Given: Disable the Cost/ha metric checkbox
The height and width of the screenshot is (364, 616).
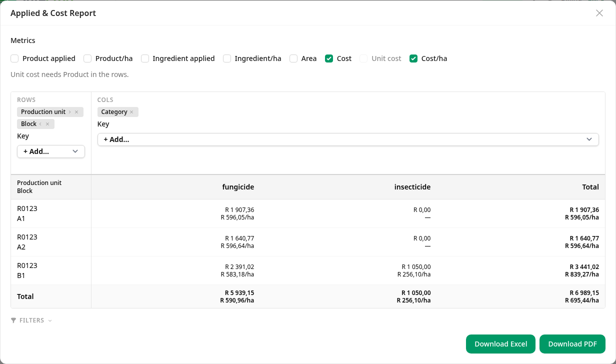Looking at the screenshot, I should click(x=413, y=58).
